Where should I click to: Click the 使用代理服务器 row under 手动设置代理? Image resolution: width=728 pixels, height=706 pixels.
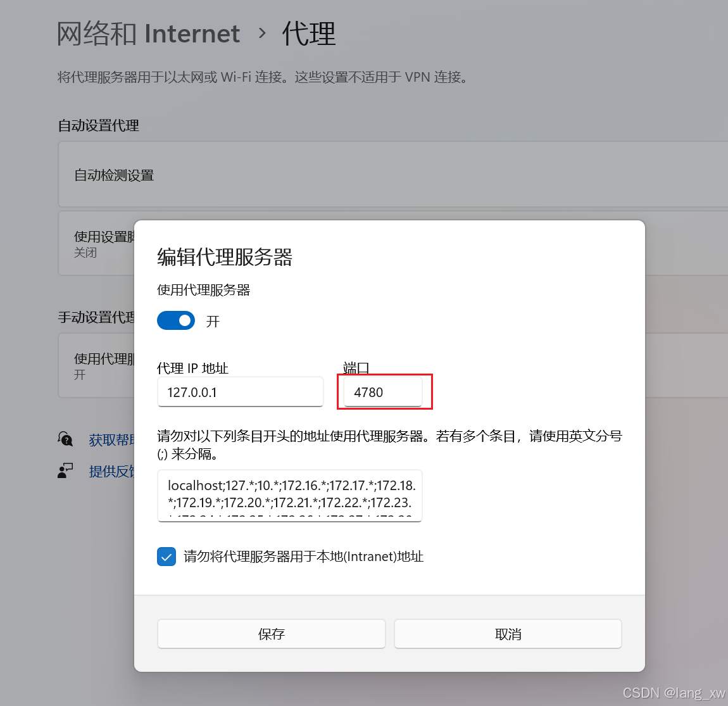tap(99, 366)
